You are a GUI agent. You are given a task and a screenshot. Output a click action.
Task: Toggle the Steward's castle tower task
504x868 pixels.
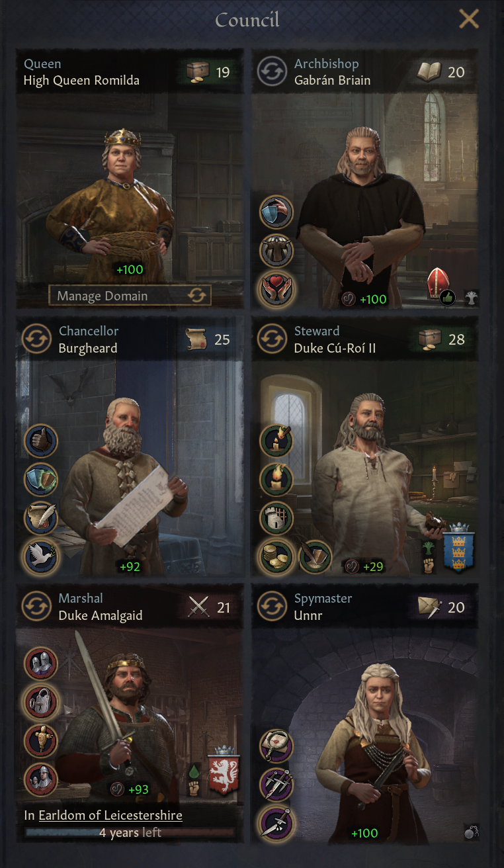coord(276,518)
